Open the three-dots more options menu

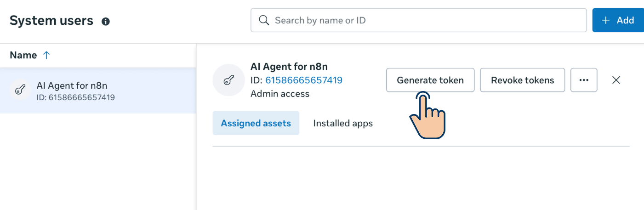[x=584, y=80]
